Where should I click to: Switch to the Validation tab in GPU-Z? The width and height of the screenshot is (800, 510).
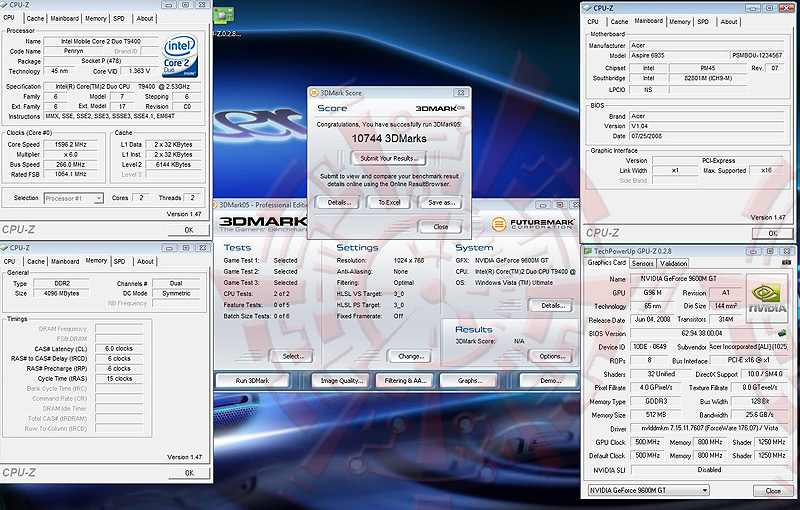tap(673, 264)
